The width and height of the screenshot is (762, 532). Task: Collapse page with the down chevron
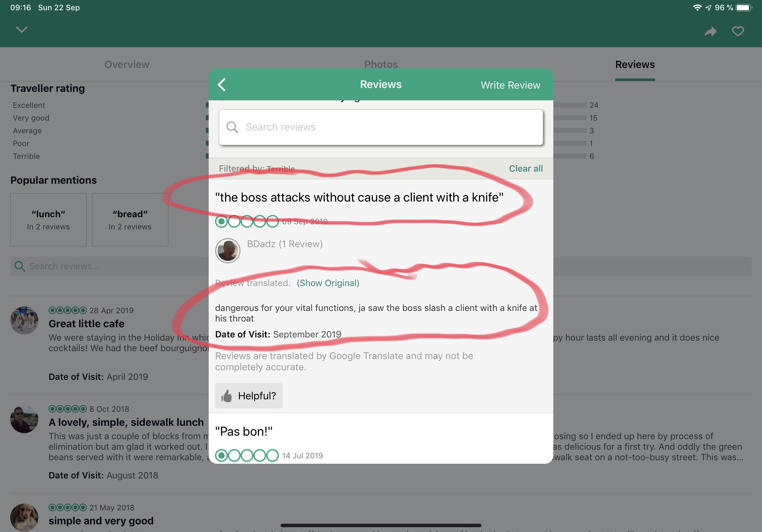pyautogui.click(x=22, y=30)
